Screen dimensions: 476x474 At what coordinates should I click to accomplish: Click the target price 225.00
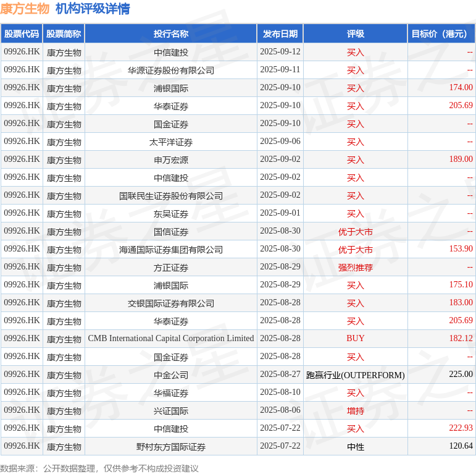pyautogui.click(x=461, y=374)
